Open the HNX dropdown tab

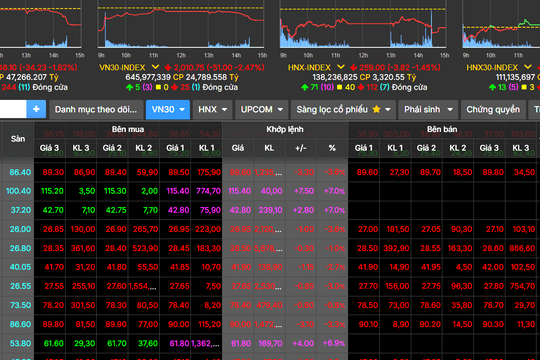click(x=212, y=110)
